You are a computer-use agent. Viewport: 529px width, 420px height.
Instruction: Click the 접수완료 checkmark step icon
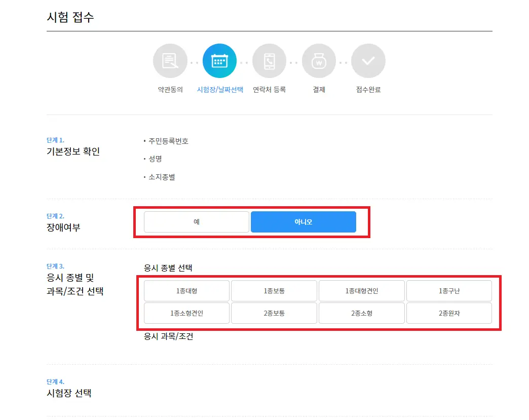368,60
